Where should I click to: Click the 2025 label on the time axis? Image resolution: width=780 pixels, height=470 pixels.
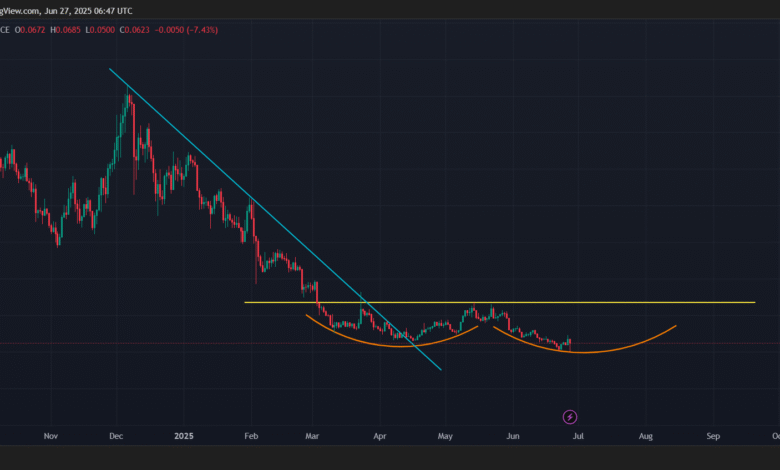pos(184,436)
